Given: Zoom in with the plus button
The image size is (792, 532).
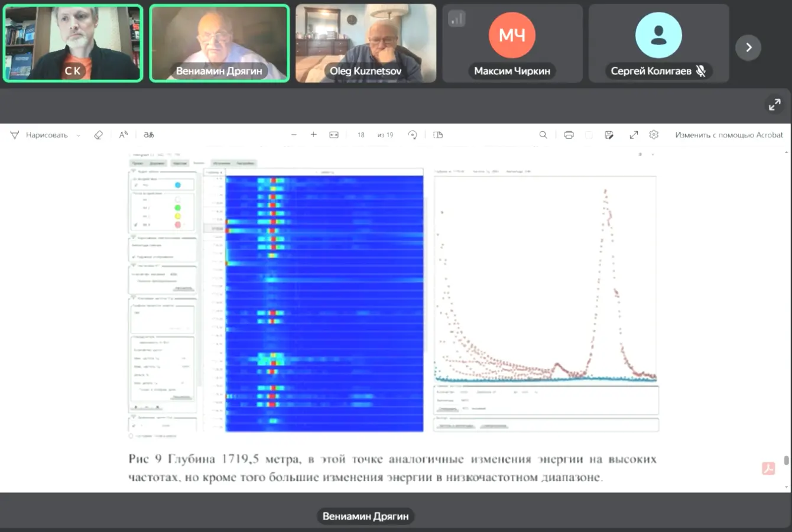Looking at the screenshot, I should (x=313, y=135).
